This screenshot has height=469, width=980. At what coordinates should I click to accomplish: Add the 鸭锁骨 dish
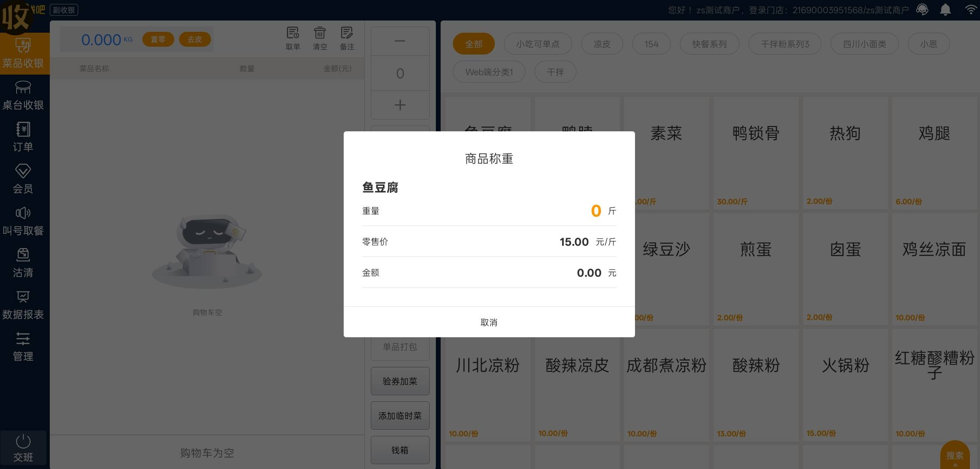click(x=756, y=153)
